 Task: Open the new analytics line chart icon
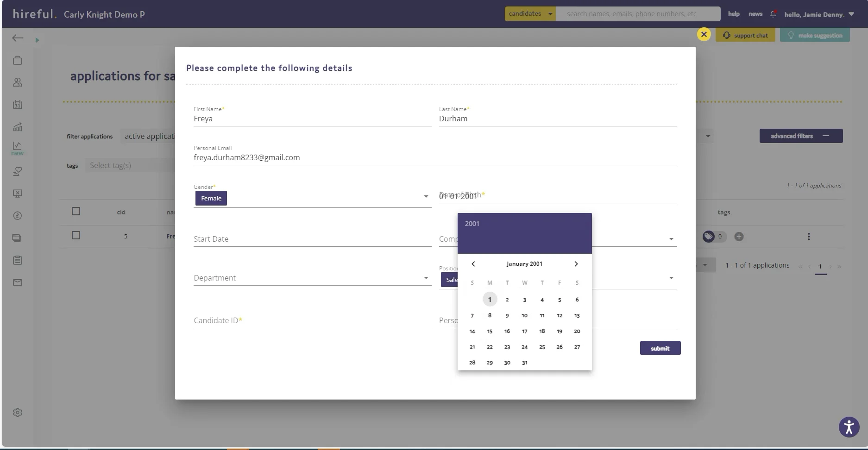[x=18, y=148]
